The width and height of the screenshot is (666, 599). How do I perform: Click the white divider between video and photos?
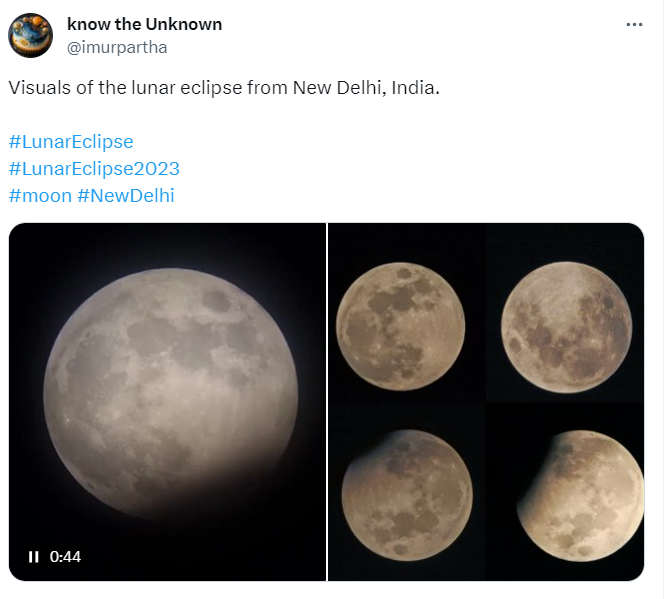327,400
